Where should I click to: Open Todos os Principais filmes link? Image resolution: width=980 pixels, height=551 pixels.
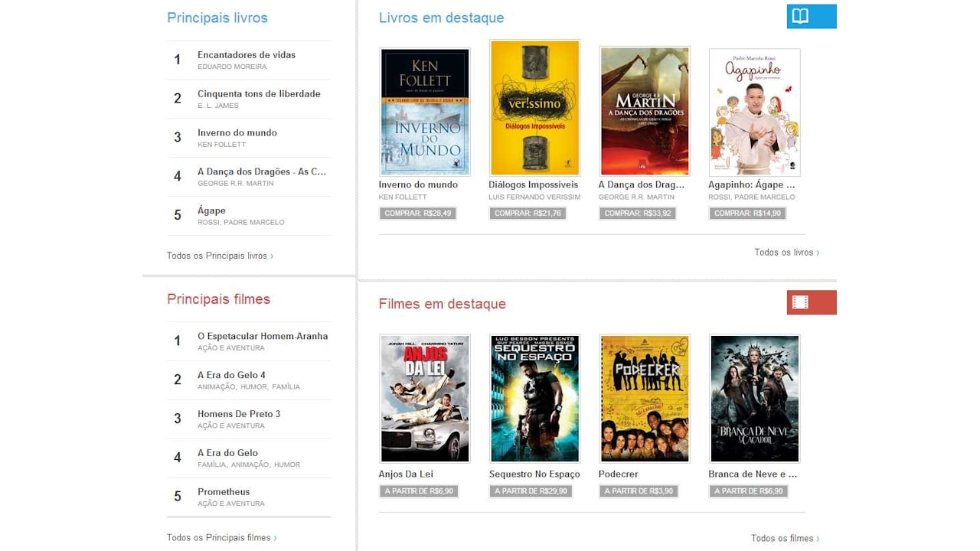pyautogui.click(x=222, y=537)
